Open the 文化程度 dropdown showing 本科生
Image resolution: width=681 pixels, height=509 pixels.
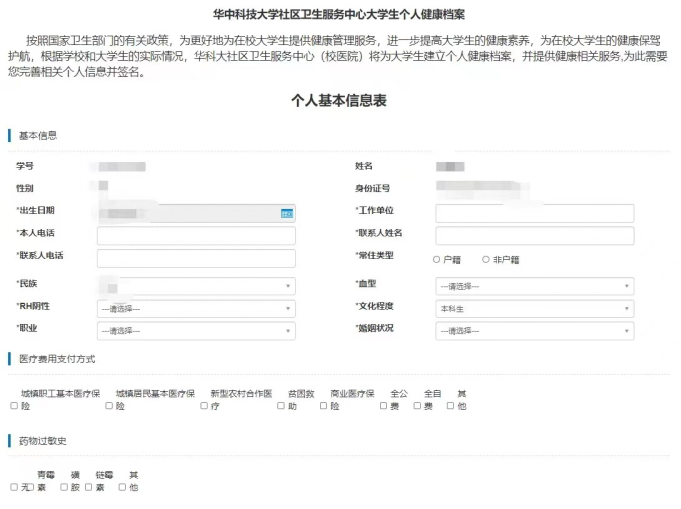pyautogui.click(x=535, y=309)
